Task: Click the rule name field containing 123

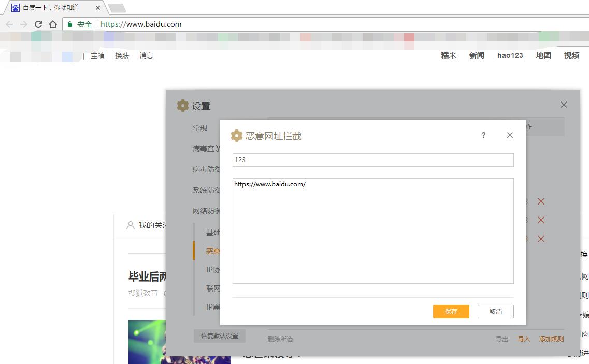Action: (x=373, y=159)
